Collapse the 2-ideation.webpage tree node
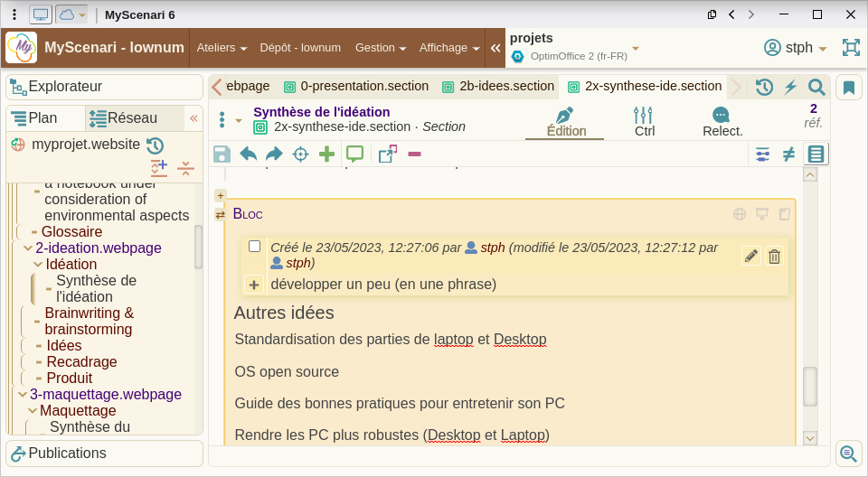868x477 pixels. 27,248
